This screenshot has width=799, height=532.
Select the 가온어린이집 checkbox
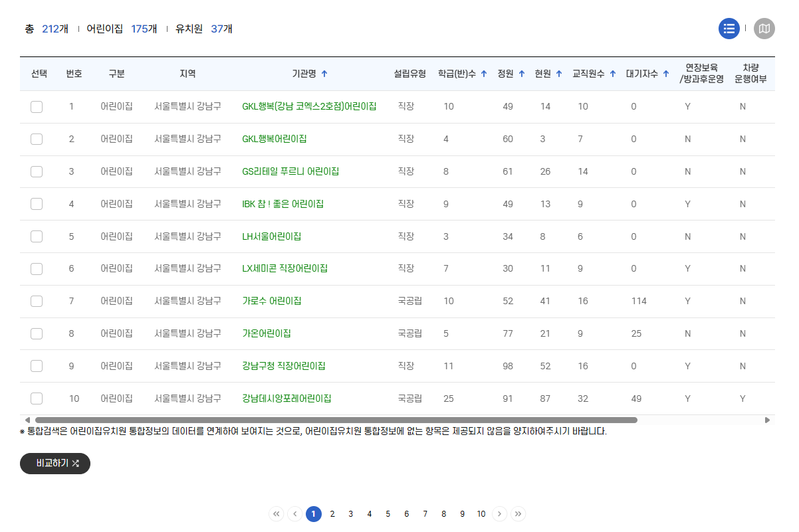pos(37,333)
